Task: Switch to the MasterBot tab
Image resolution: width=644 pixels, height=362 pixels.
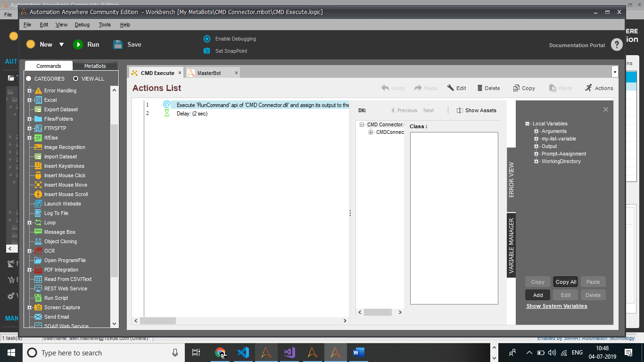Action: tap(208, 73)
